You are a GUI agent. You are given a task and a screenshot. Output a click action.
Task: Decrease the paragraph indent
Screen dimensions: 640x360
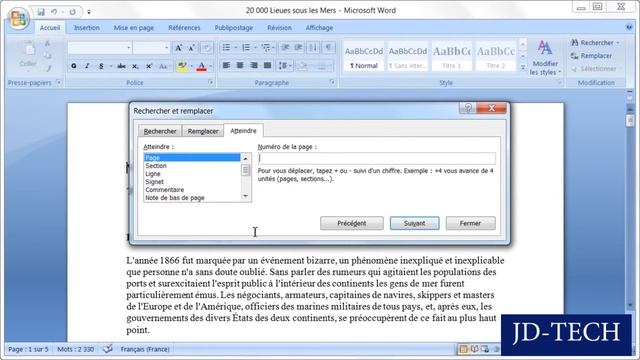pyautogui.click(x=285, y=48)
